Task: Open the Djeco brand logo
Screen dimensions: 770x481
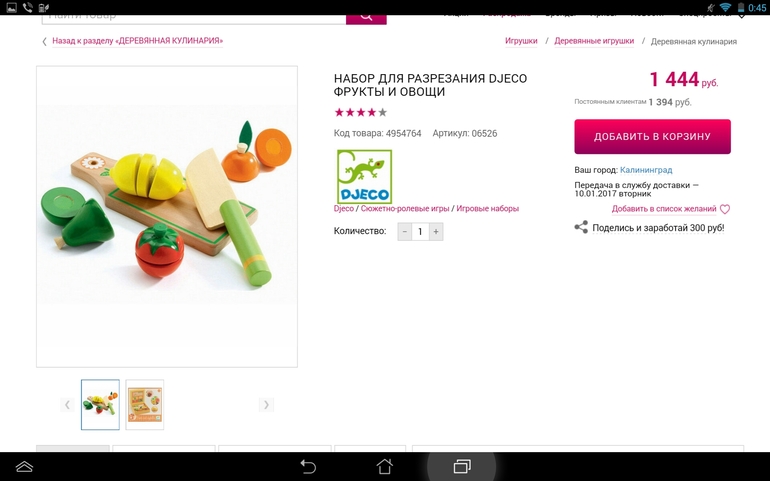Action: [x=364, y=176]
